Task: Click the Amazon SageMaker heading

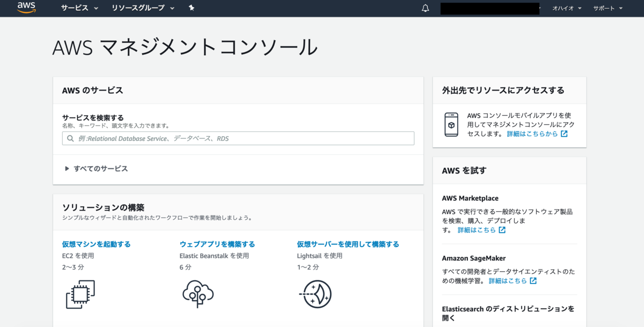Action: tap(474, 258)
